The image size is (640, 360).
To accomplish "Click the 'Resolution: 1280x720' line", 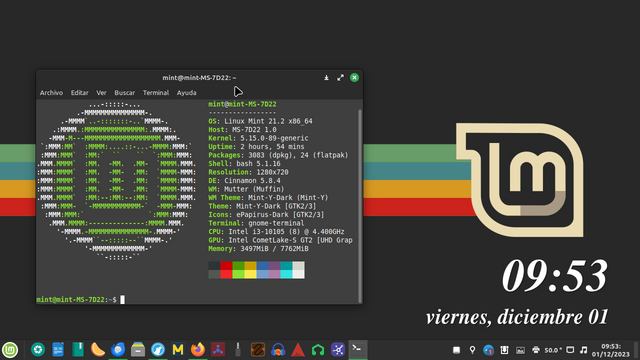I will click(x=249, y=172).
